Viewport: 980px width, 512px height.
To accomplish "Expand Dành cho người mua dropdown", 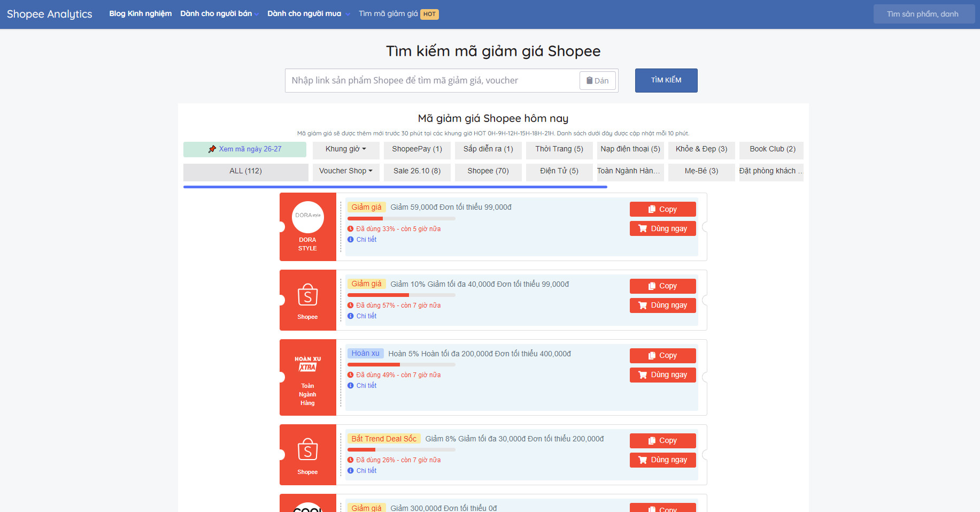I will click(x=308, y=13).
